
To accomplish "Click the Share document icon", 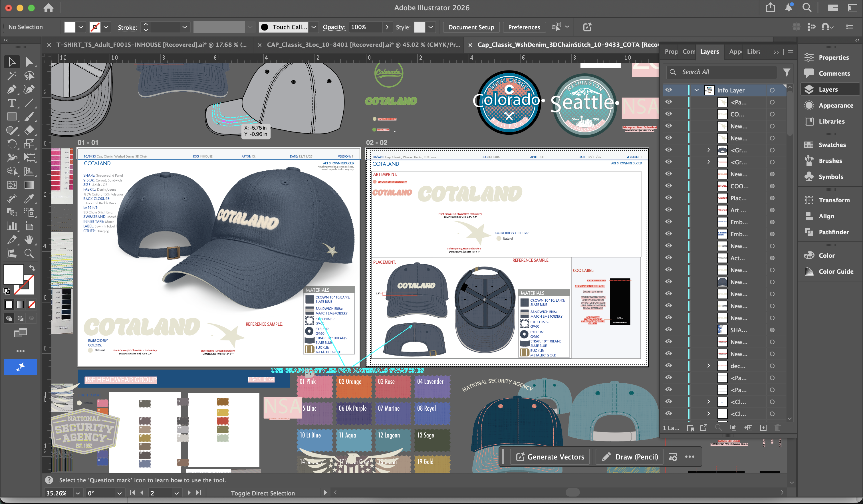I will [x=771, y=7].
